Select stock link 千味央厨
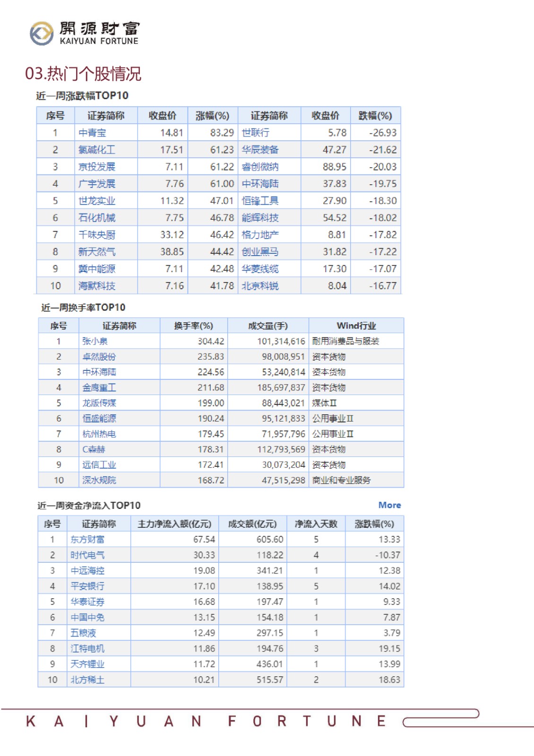Screen dimensions: 534x756 (x=97, y=235)
